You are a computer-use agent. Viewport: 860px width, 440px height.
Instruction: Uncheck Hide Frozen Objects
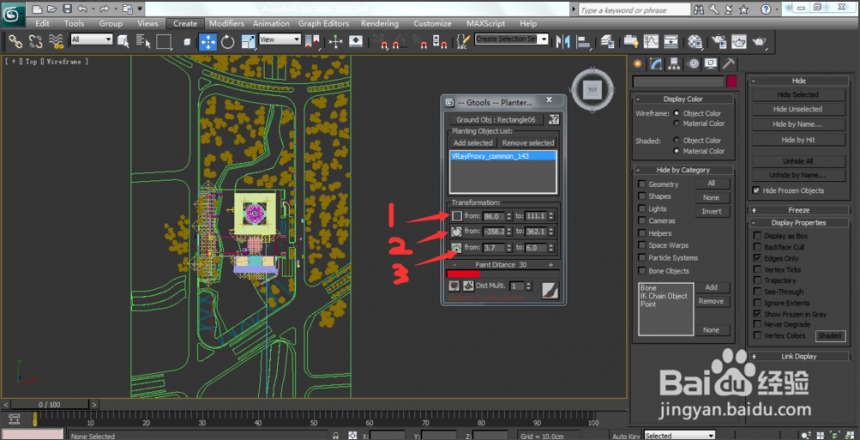point(757,190)
